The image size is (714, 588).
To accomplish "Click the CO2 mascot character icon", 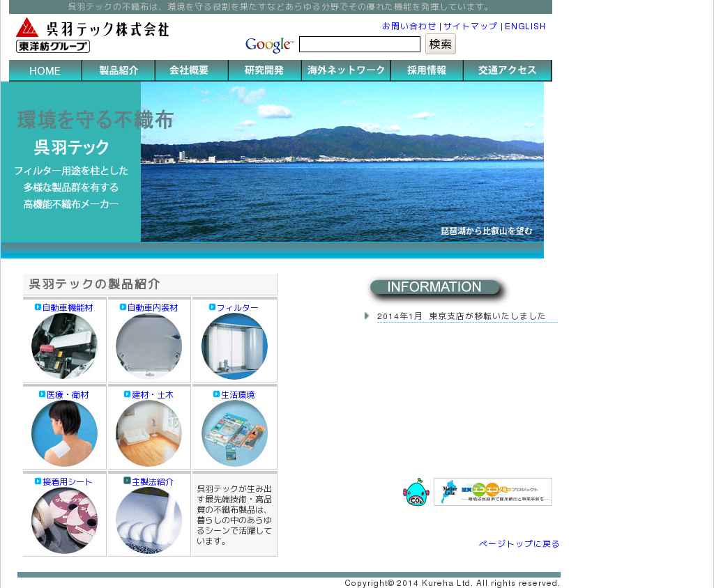I will (x=416, y=493).
